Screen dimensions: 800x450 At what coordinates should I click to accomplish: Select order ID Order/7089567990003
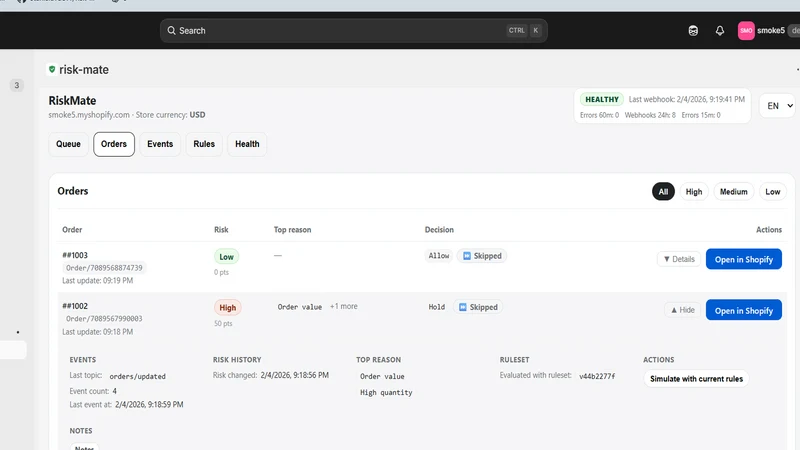[x=104, y=319]
